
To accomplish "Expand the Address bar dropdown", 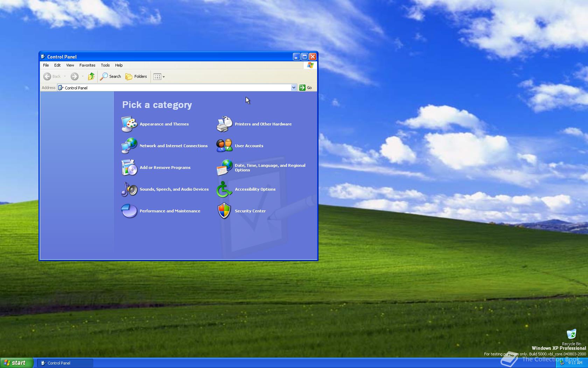I will pyautogui.click(x=294, y=88).
